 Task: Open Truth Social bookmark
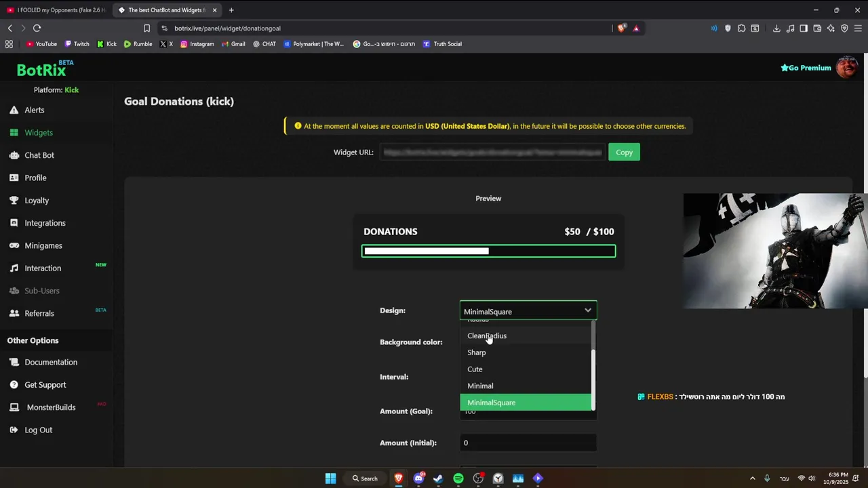(x=442, y=44)
